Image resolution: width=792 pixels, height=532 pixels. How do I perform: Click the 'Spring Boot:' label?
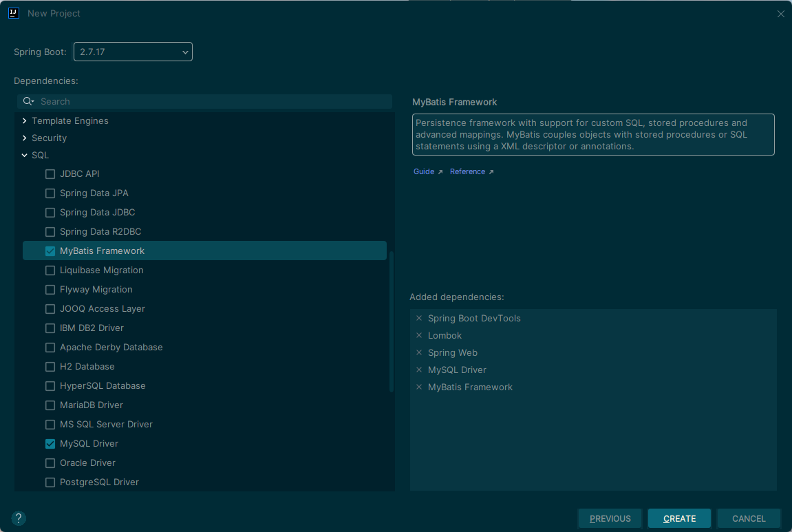point(40,52)
